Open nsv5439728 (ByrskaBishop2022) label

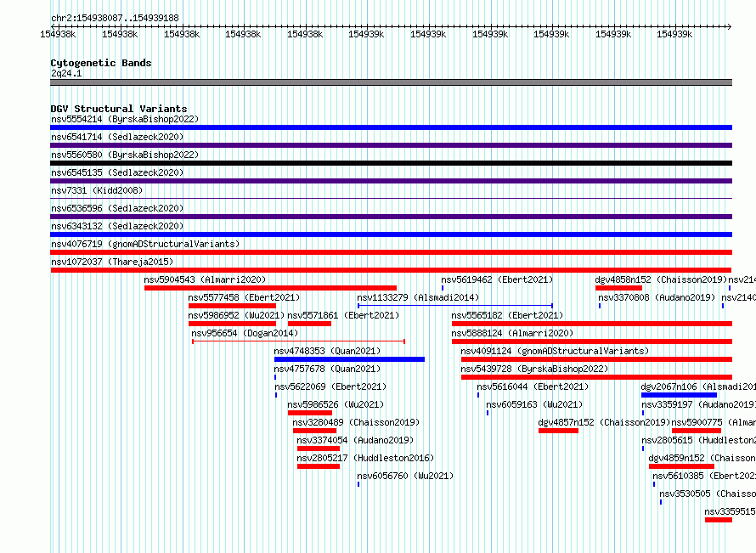point(534,369)
